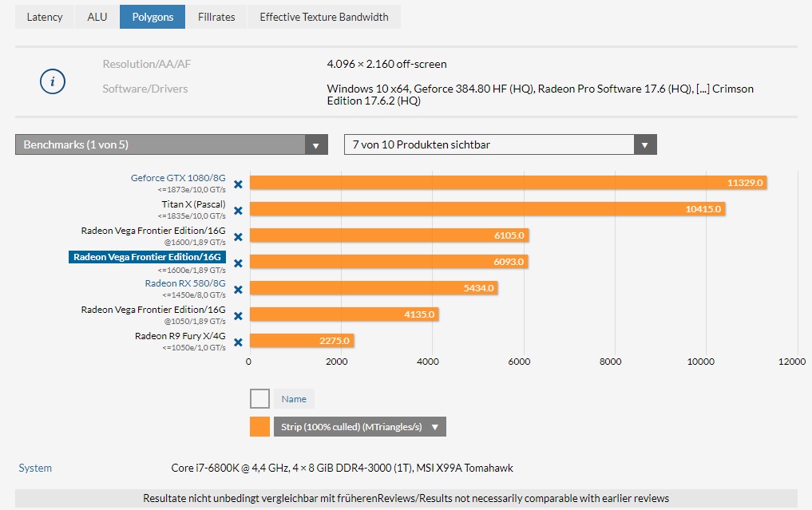Remove Geforce GTX 1080/8G with its X icon

point(238,184)
